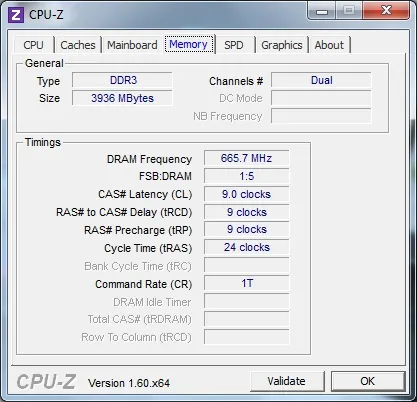
Task: Click the empty DRAM Idle Timer field
Action: (x=247, y=301)
